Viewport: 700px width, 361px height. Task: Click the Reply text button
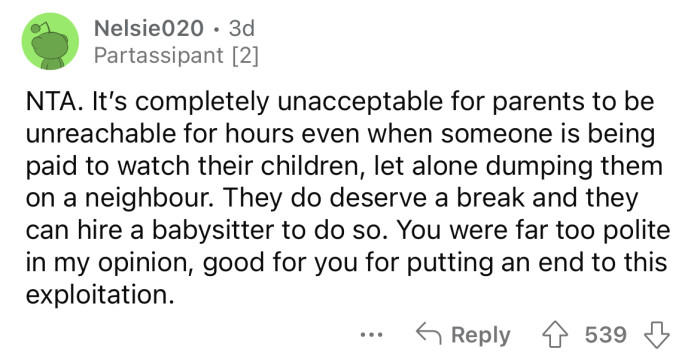[x=481, y=335]
